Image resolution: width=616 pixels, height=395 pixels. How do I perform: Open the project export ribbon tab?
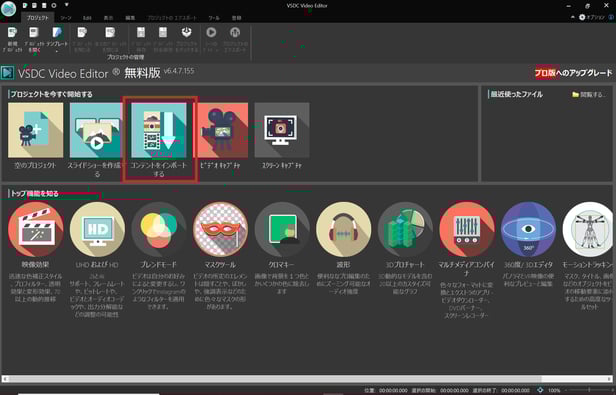172,18
